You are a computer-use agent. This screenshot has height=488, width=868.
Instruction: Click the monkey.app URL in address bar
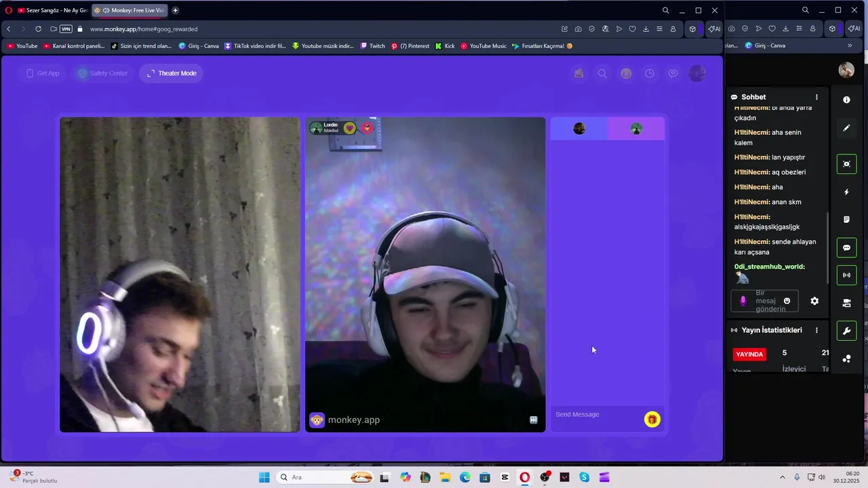click(144, 29)
